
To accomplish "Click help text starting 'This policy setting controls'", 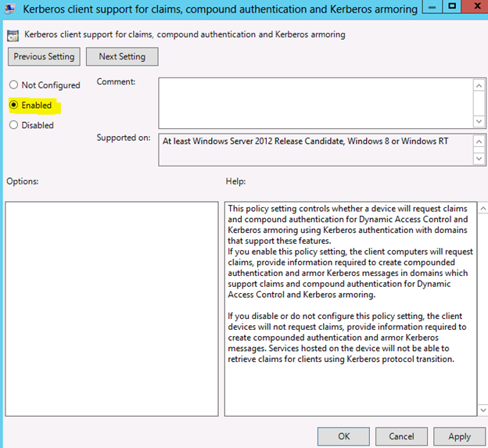I will pos(348,224).
